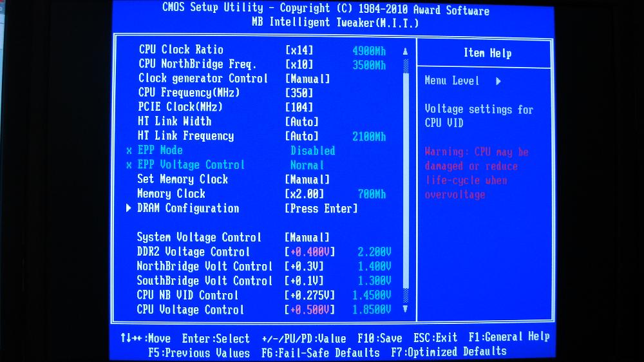Click the Menu Level arrow indicator
The height and width of the screenshot is (362, 644).
point(498,81)
